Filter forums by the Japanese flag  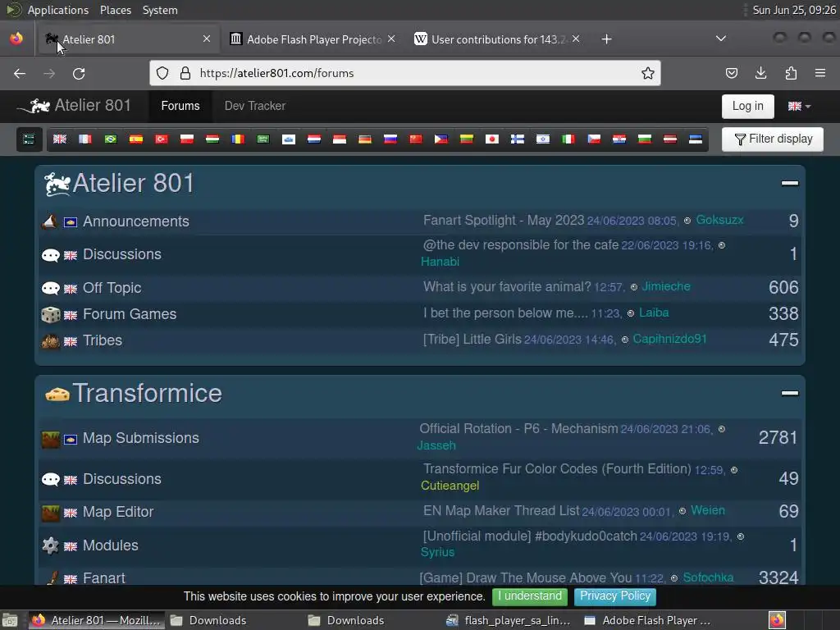point(492,139)
